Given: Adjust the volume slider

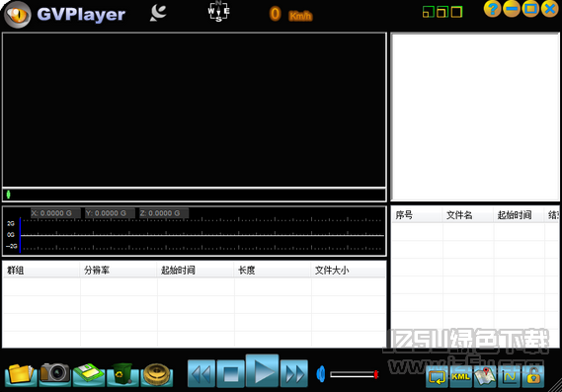Looking at the screenshot, I should click(x=355, y=374).
